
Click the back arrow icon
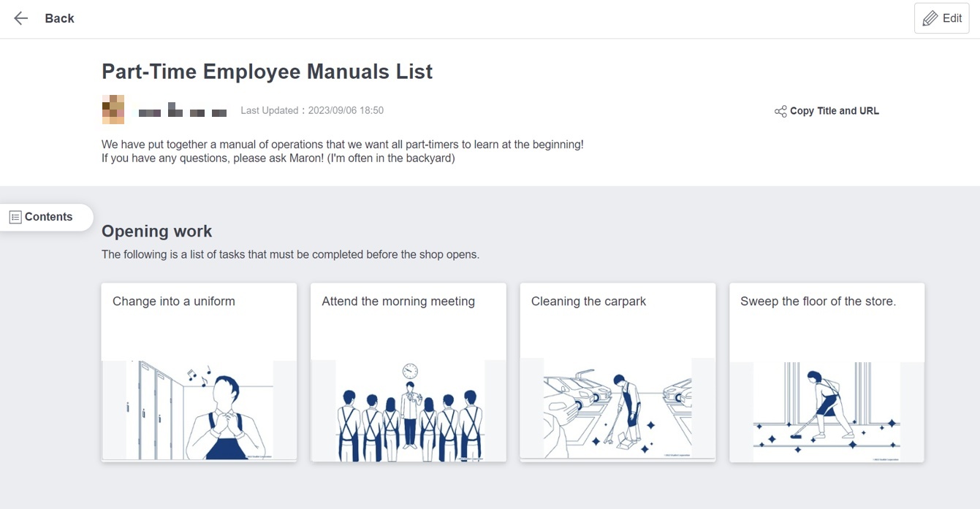pyautogui.click(x=21, y=18)
